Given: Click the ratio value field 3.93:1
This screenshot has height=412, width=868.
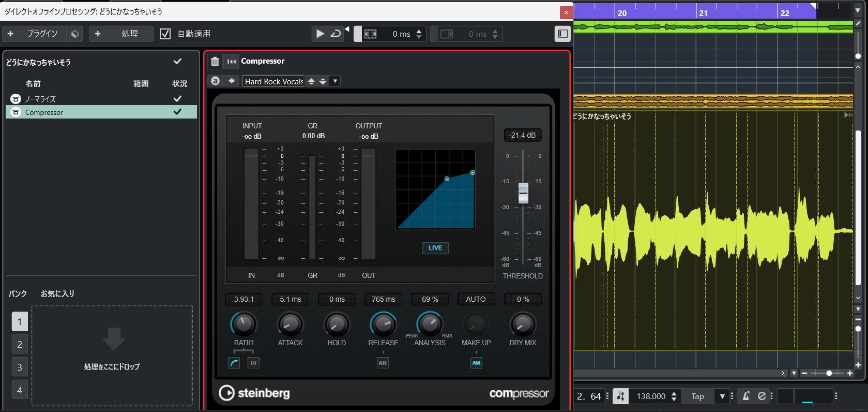Looking at the screenshot, I should [243, 299].
